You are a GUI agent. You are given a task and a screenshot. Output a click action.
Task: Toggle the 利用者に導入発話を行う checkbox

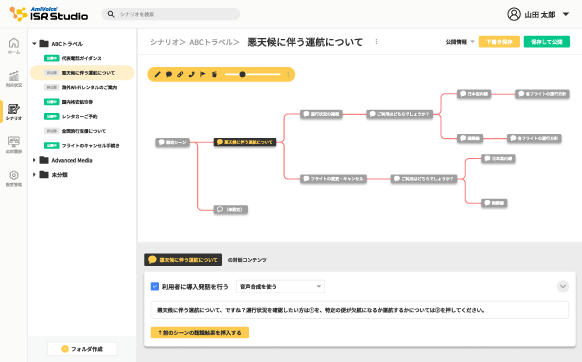tap(155, 286)
